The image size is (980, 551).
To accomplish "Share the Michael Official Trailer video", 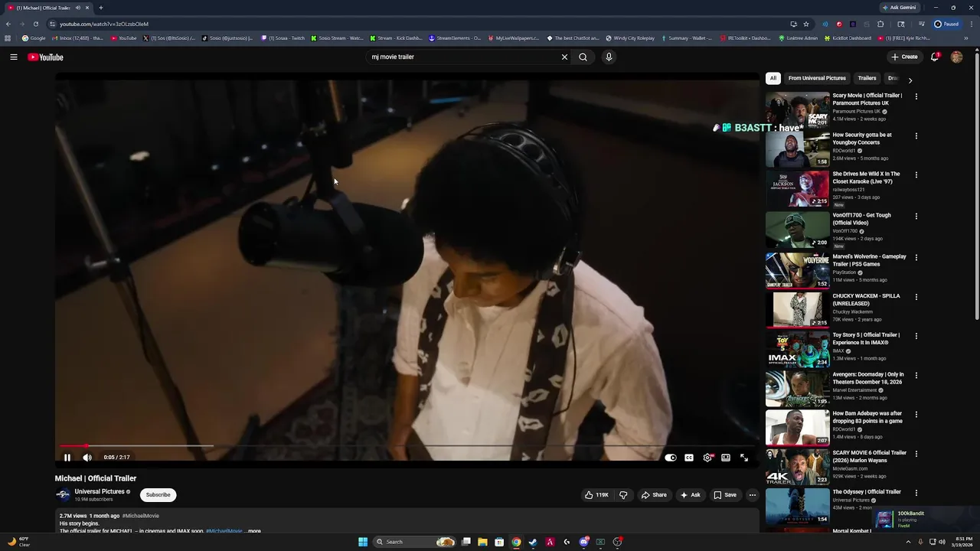I will [654, 495].
